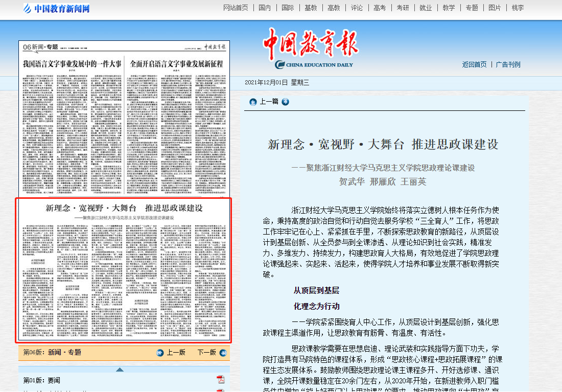Open the 桃李 navigation item
This screenshot has width=562, height=392.
pos(518,8)
